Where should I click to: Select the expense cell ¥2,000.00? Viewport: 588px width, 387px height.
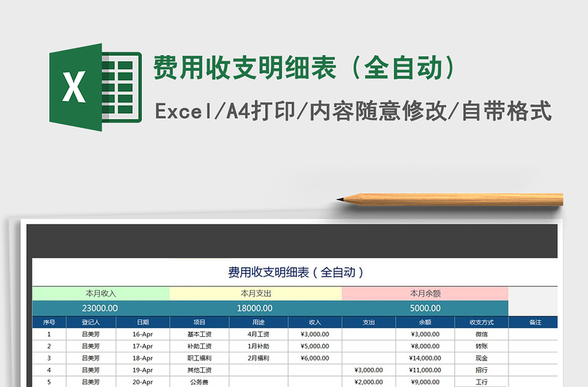click(369, 382)
